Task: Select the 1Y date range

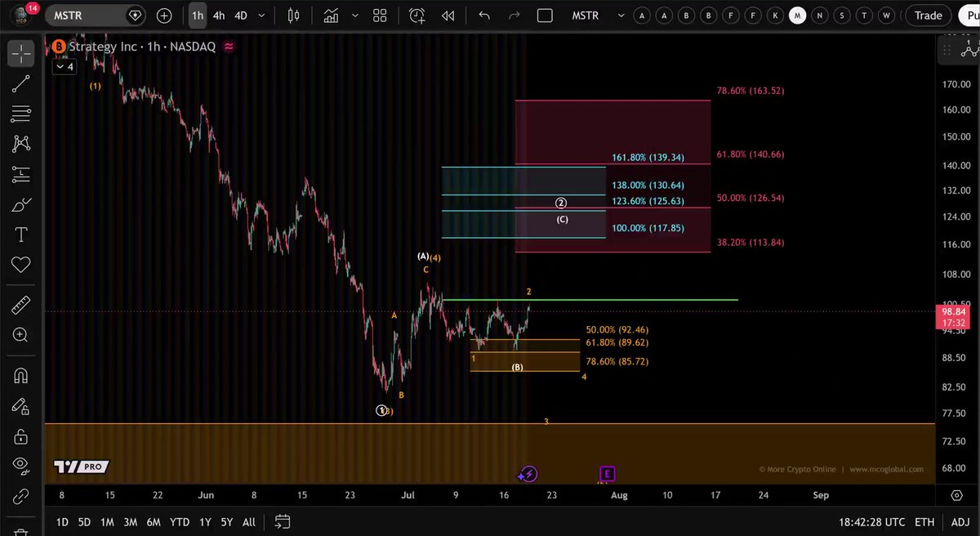Action: [x=205, y=522]
